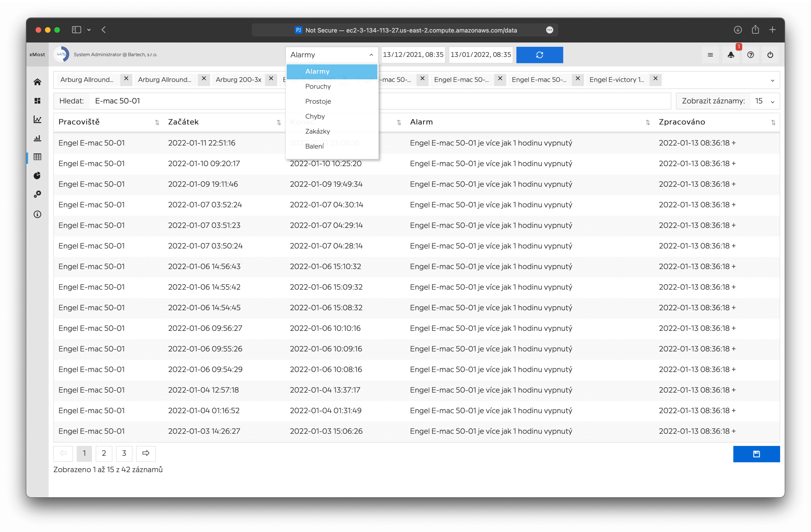Toggle Safari sidebar panel icon
The width and height of the screenshot is (811, 532).
tap(76, 30)
